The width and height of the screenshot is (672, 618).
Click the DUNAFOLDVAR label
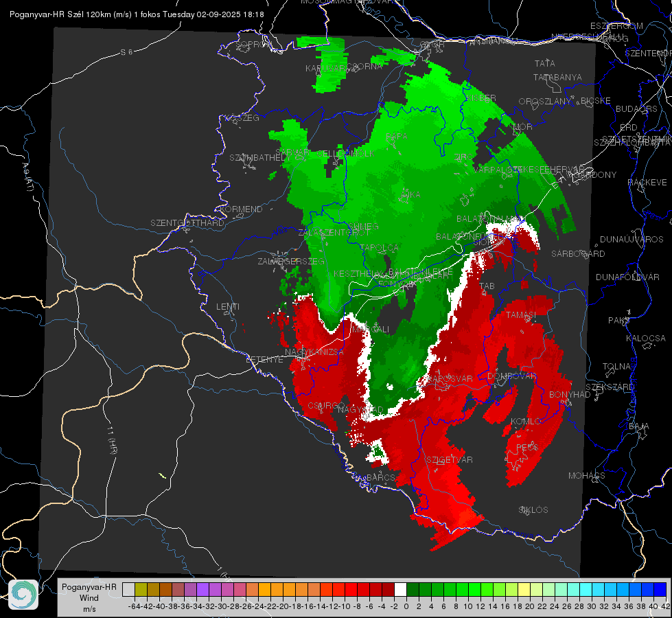coord(627,277)
